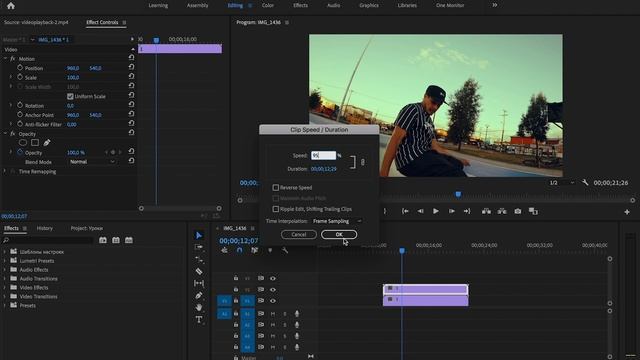Select the Razor tool in toolbar
The width and height of the screenshot is (640, 360).
[199, 271]
